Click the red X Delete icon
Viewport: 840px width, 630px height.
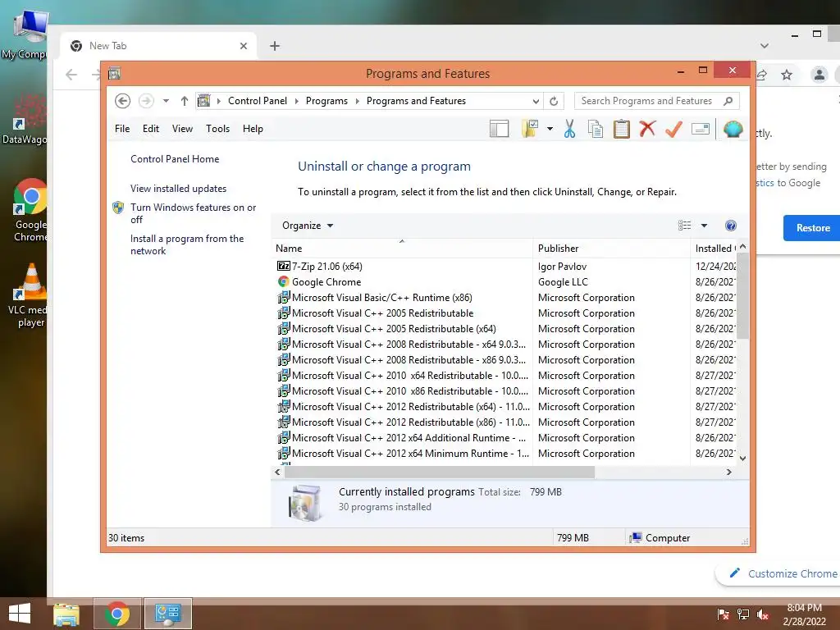[647, 129]
